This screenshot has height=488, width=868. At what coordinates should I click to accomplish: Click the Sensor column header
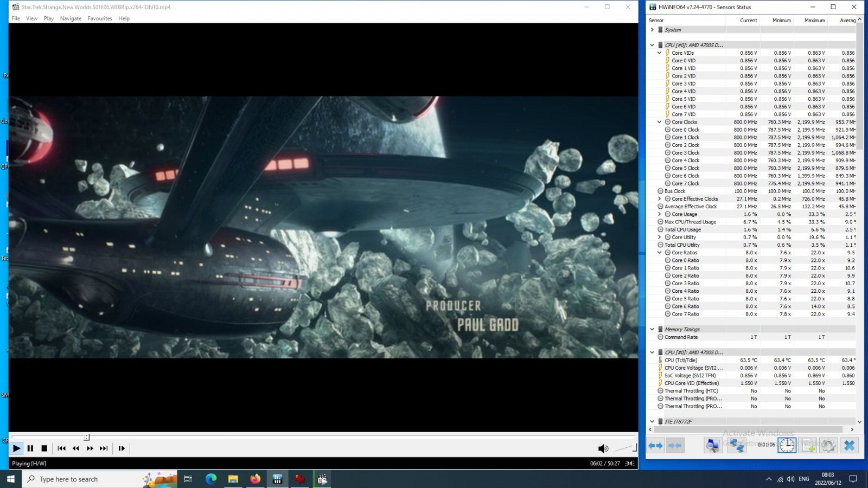point(686,20)
